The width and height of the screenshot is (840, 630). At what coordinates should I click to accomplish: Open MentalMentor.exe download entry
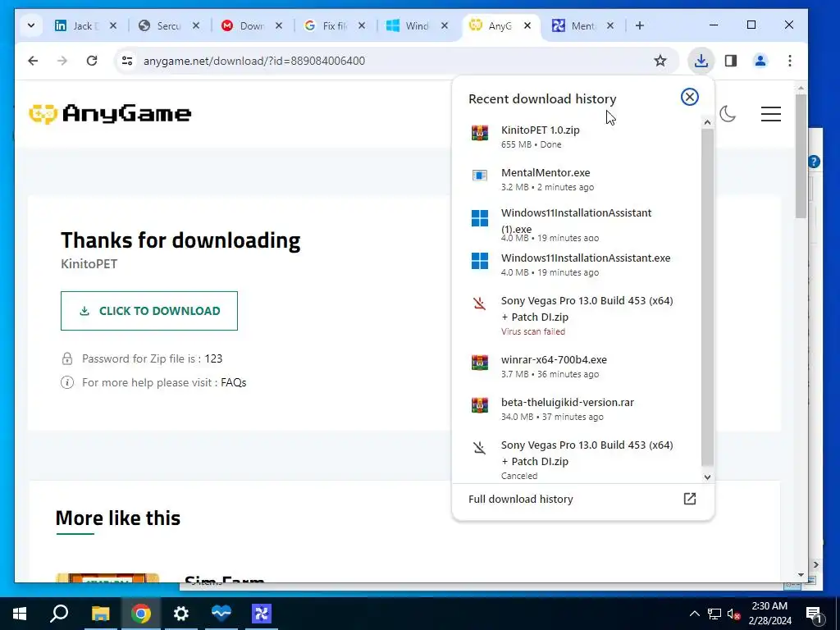[577, 180]
